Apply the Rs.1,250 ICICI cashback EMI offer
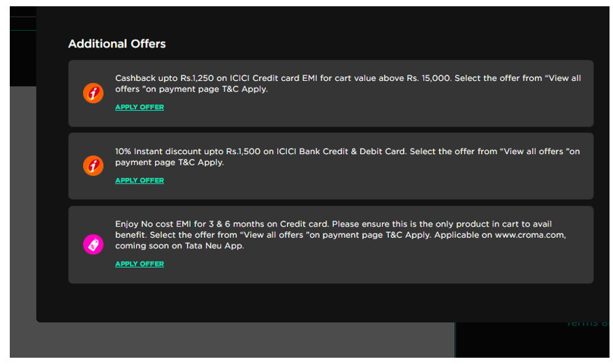Image resolution: width=613 pixels, height=364 pixels. click(x=140, y=107)
